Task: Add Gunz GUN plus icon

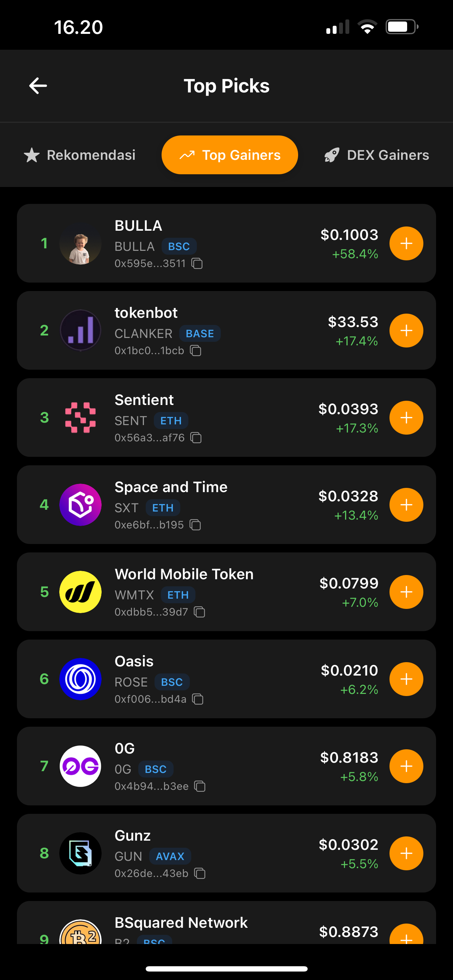Action: coord(406,853)
